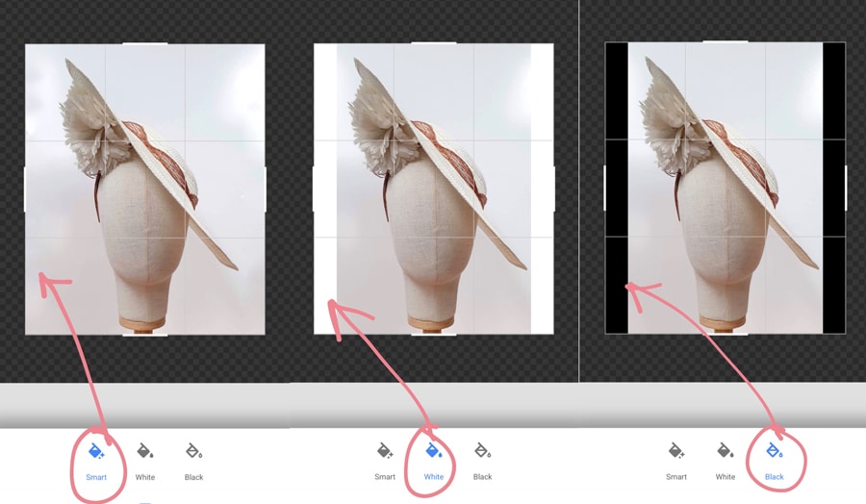This screenshot has width=866, height=504.
Task: Click the hat photo between the white borders
Action: tap(434, 189)
